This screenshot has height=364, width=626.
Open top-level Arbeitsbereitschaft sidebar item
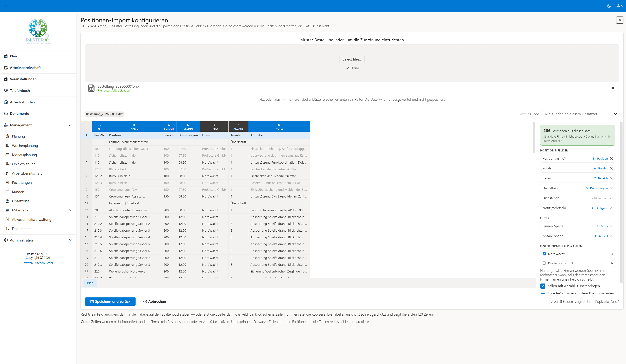coord(38,67)
